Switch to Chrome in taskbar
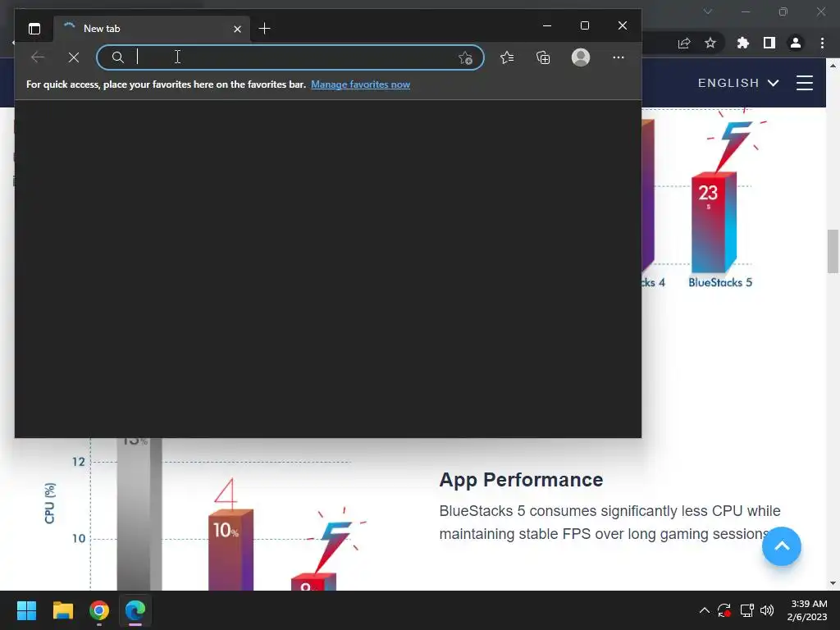The image size is (840, 630). (x=99, y=610)
